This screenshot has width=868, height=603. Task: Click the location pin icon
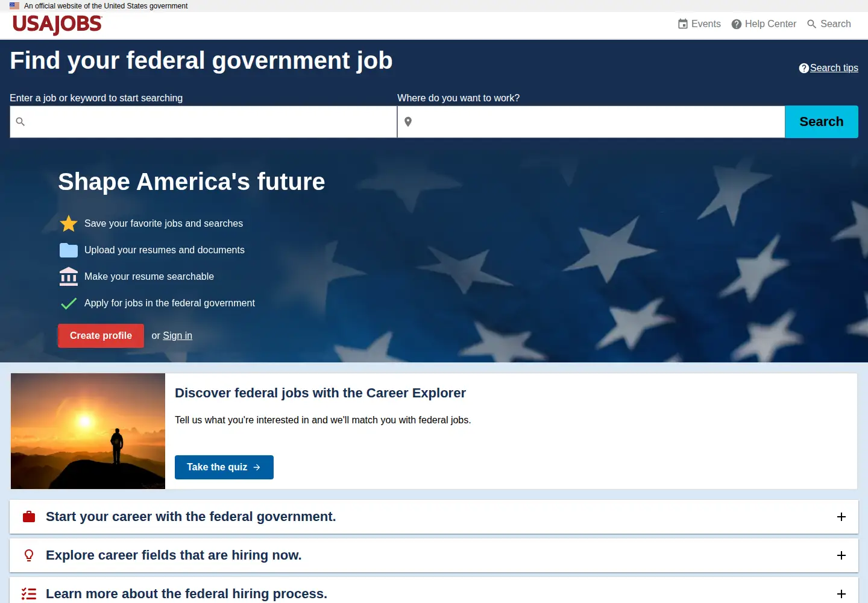tap(408, 122)
